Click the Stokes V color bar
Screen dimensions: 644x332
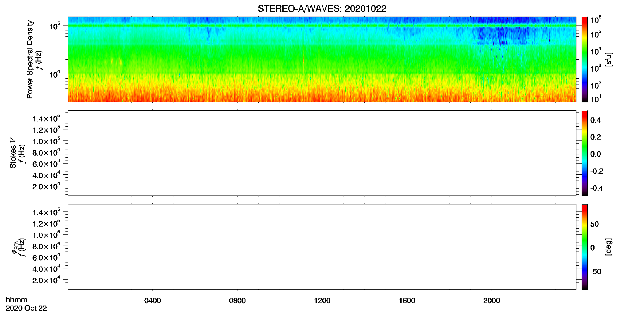click(x=584, y=153)
